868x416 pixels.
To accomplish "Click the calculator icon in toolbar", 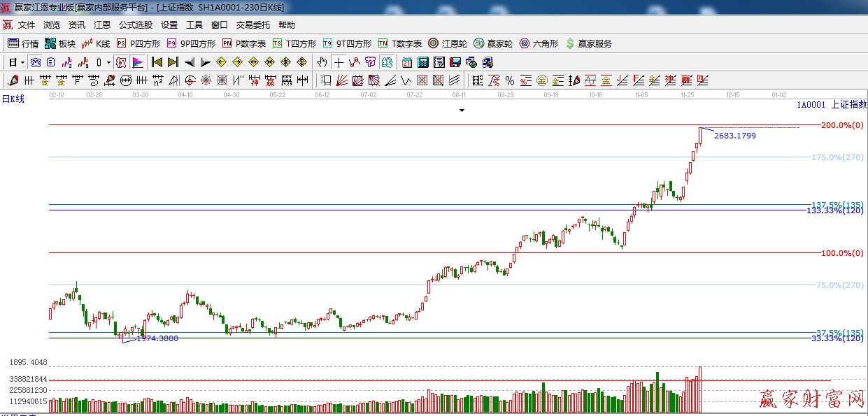I will pyautogui.click(x=422, y=62).
